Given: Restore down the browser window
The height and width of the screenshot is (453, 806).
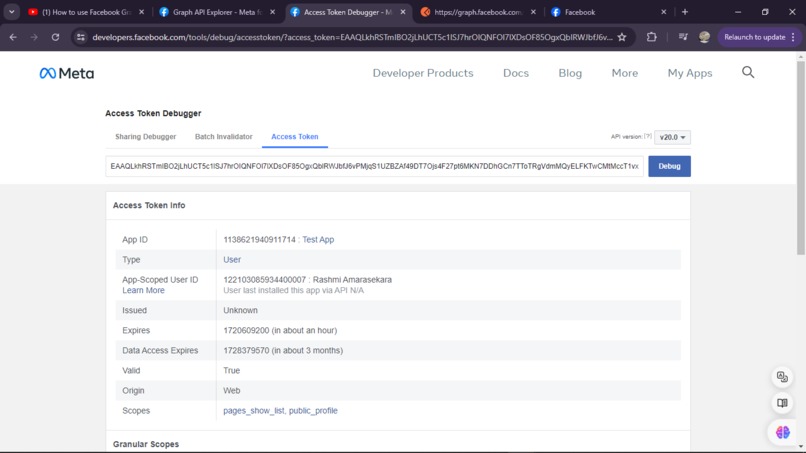Looking at the screenshot, I should coord(765,12).
